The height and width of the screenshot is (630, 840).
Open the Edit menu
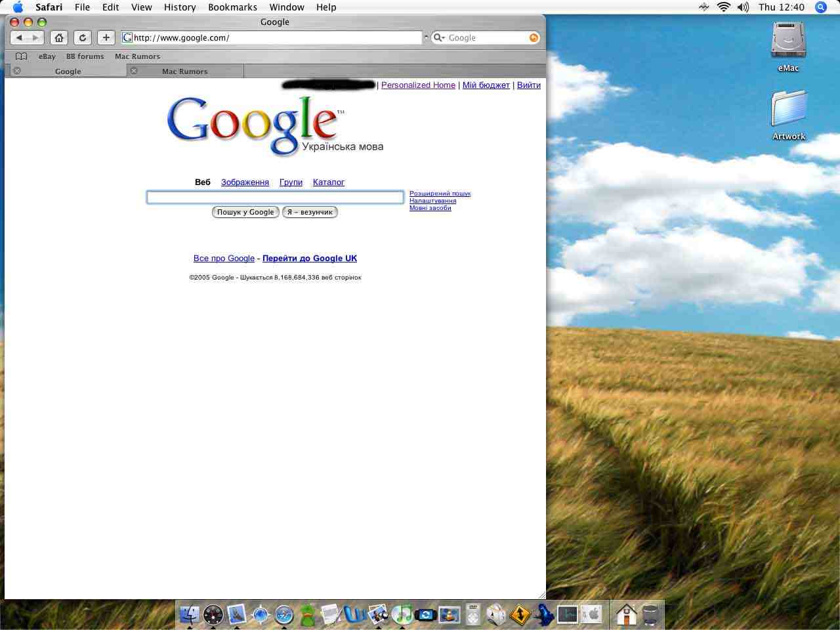coord(110,7)
